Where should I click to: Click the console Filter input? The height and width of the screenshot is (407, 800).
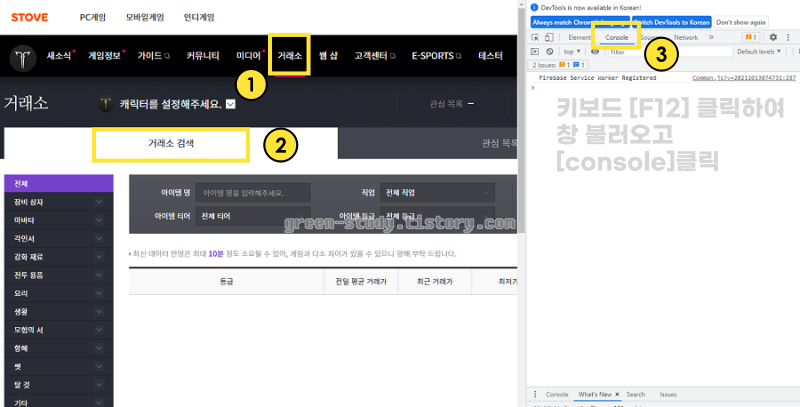click(669, 52)
